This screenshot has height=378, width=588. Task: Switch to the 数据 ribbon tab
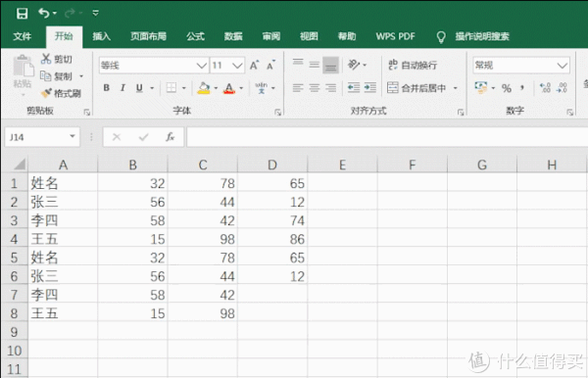pos(233,36)
